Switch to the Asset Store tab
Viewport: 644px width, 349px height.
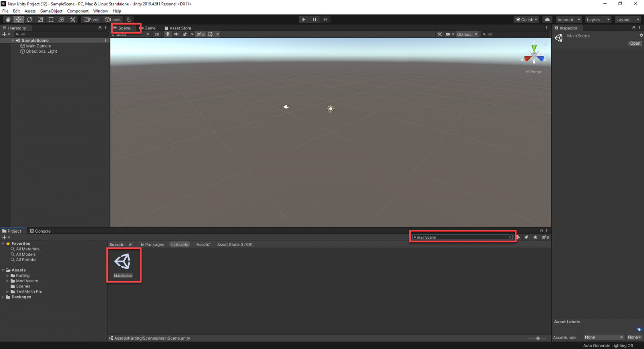click(x=178, y=28)
